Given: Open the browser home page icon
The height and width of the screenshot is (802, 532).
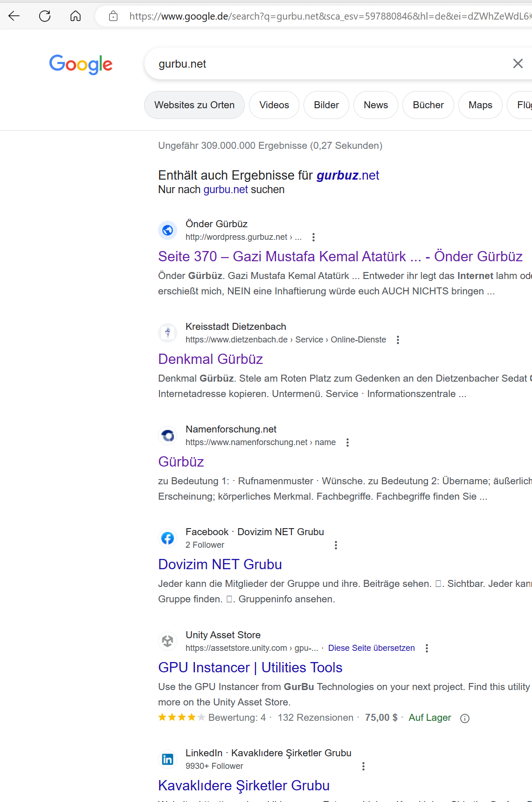Looking at the screenshot, I should [x=76, y=16].
